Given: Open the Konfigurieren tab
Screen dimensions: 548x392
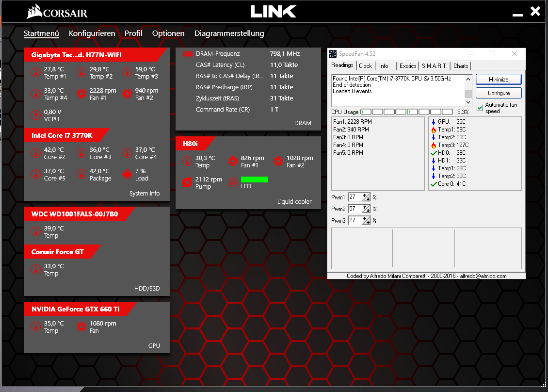Looking at the screenshot, I should (x=92, y=33).
